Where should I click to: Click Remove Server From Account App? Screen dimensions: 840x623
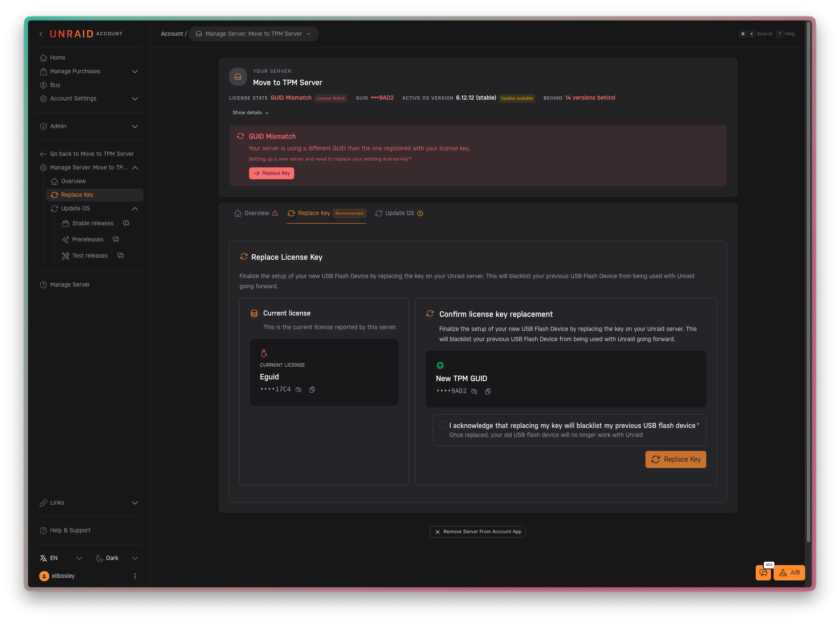click(x=478, y=532)
